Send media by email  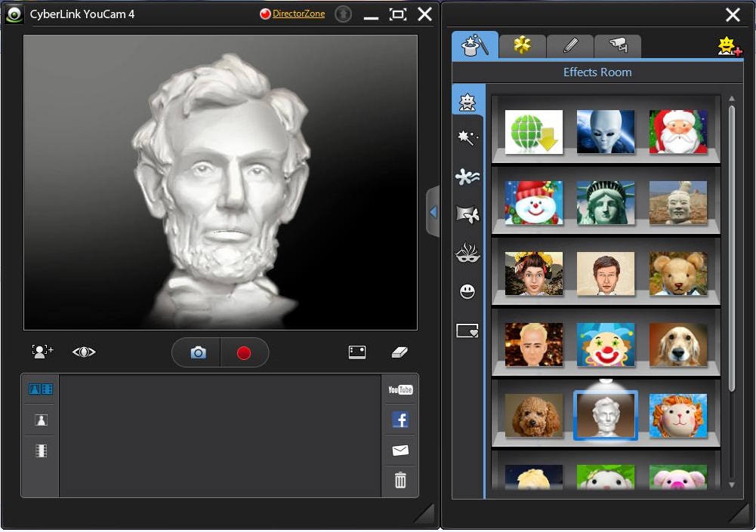(x=400, y=450)
